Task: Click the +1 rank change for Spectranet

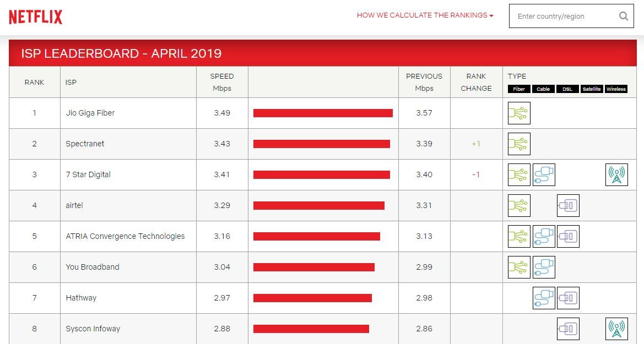Action: point(476,144)
